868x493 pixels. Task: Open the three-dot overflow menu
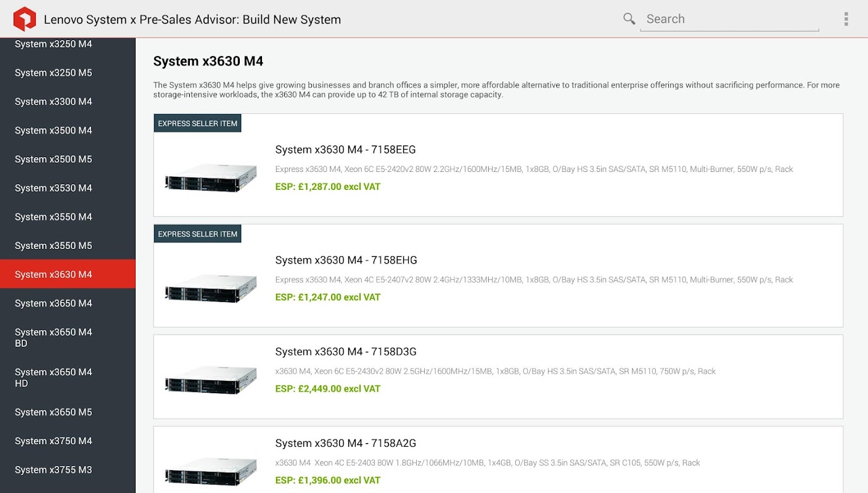(x=846, y=19)
